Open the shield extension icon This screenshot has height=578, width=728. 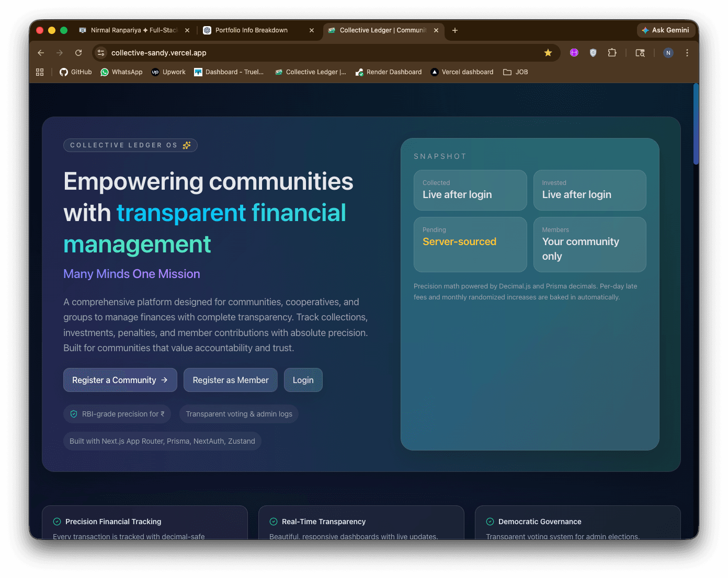pyautogui.click(x=593, y=53)
